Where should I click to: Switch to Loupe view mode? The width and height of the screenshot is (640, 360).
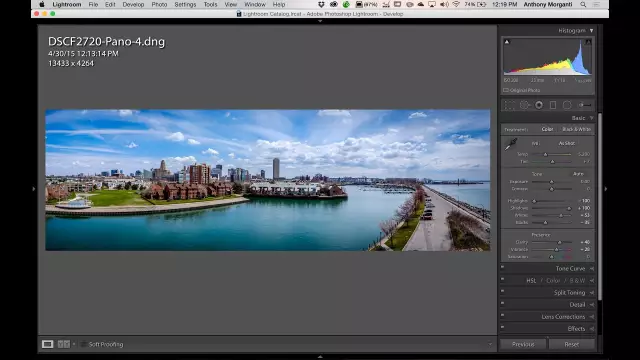click(47, 344)
